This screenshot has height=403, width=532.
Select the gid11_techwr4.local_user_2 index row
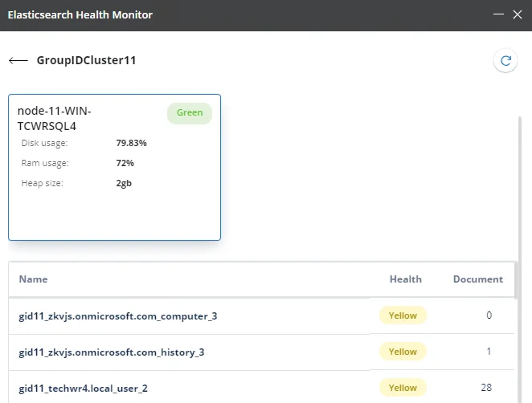pyautogui.click(x=261, y=388)
